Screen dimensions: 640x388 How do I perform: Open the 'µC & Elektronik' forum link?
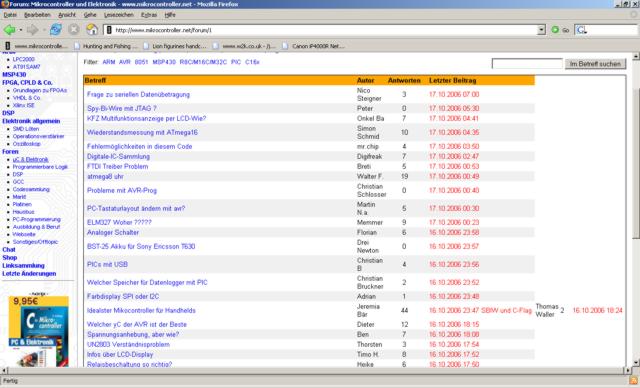tap(30, 159)
